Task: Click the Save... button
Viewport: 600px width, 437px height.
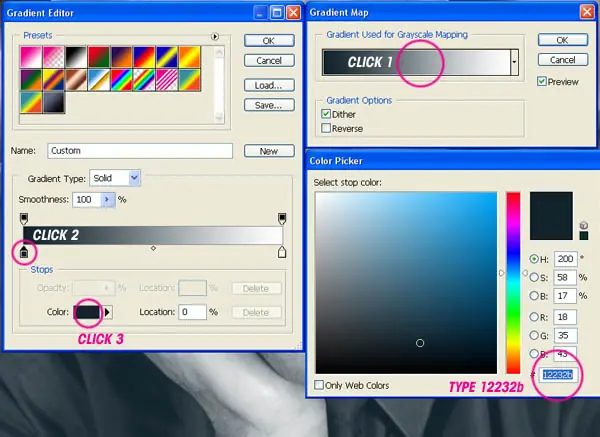Action: point(269,105)
